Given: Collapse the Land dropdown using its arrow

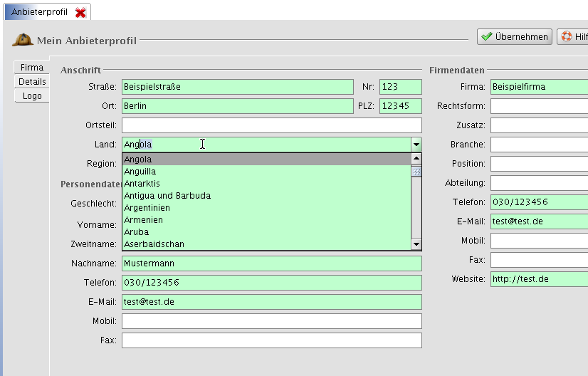Looking at the screenshot, I should click(x=416, y=145).
